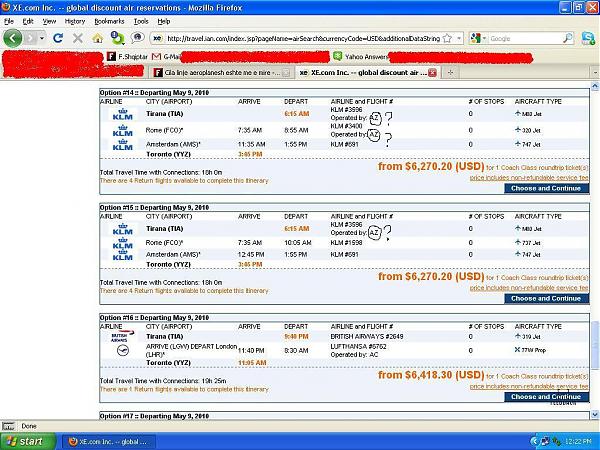The image size is (600, 450).
Task: Click service fee link in Option #14
Action: 529,178
